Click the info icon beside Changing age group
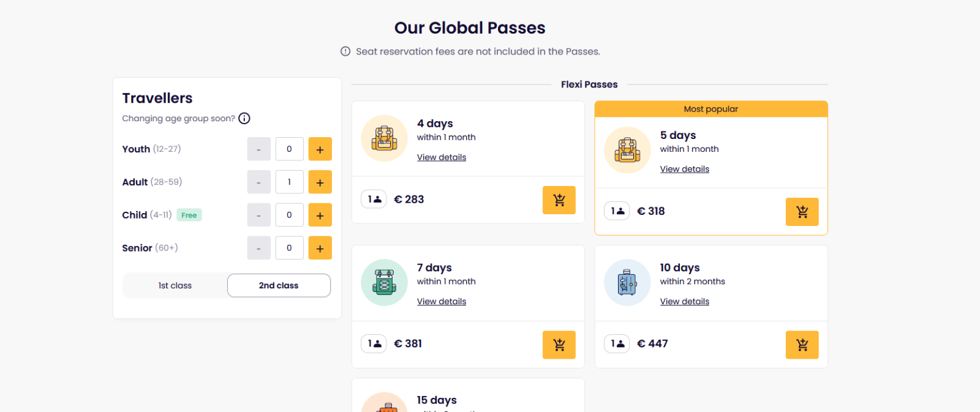Image resolution: width=980 pixels, height=412 pixels. click(x=244, y=119)
